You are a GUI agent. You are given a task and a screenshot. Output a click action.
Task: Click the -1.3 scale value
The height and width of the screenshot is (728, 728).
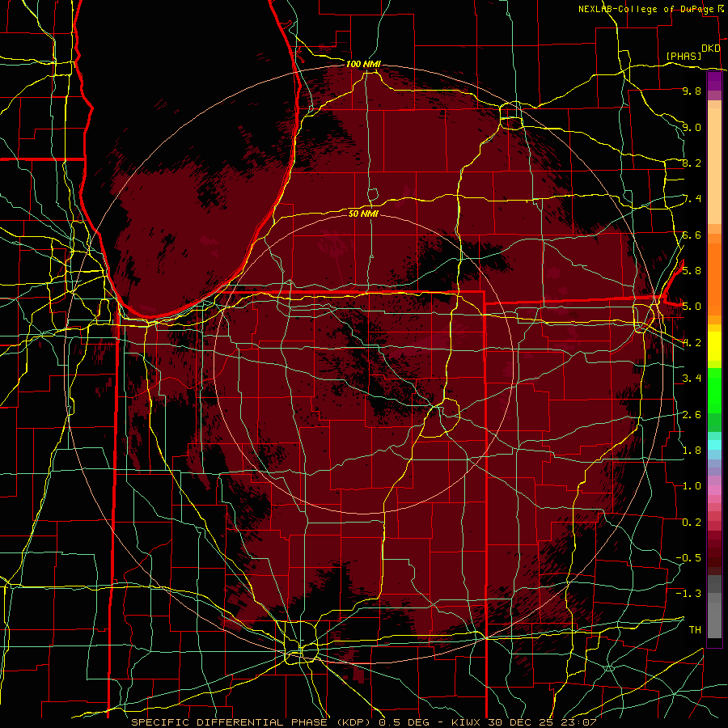(688, 594)
